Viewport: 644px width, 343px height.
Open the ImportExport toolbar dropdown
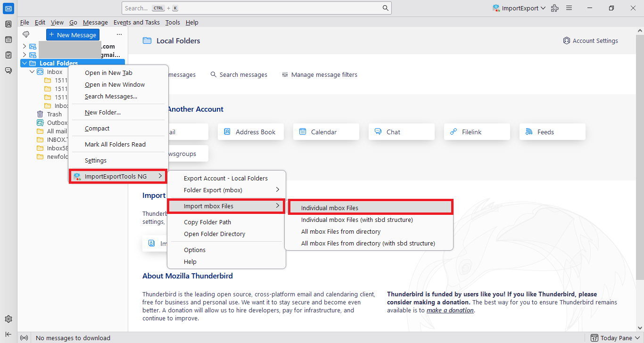pyautogui.click(x=519, y=8)
